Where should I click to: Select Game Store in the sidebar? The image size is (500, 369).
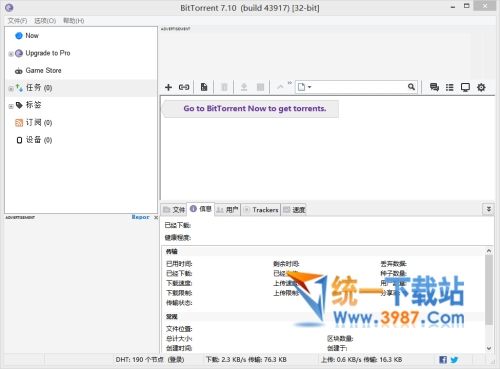tap(43, 70)
